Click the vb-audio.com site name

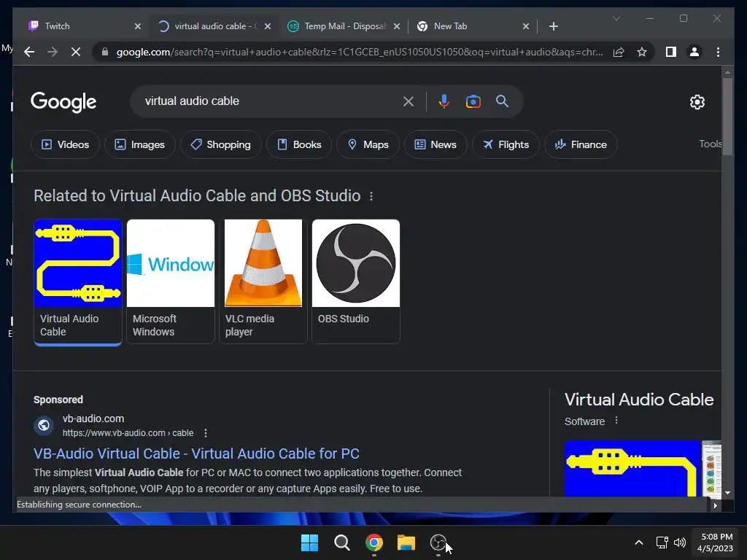(x=93, y=419)
